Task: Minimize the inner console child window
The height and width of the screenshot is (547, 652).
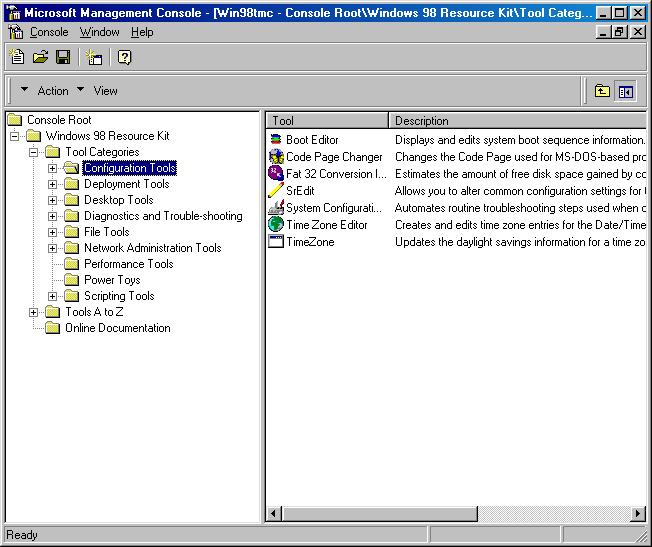Action: [x=603, y=32]
